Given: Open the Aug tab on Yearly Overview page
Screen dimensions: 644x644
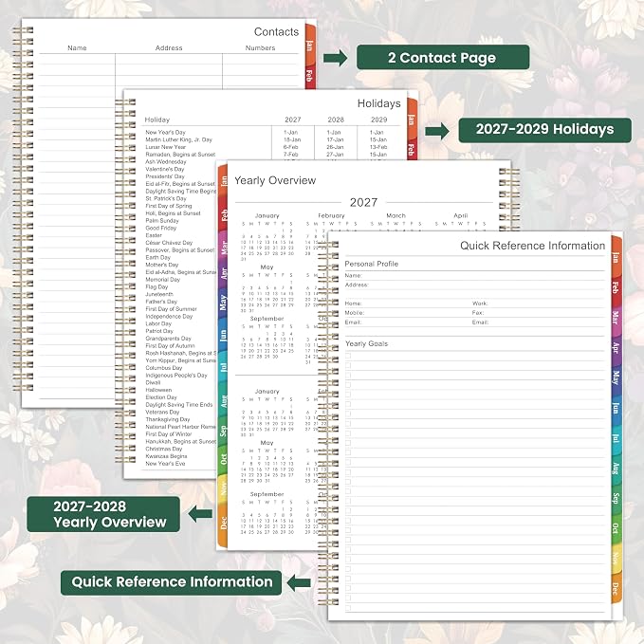Looking at the screenshot, I should (223, 400).
